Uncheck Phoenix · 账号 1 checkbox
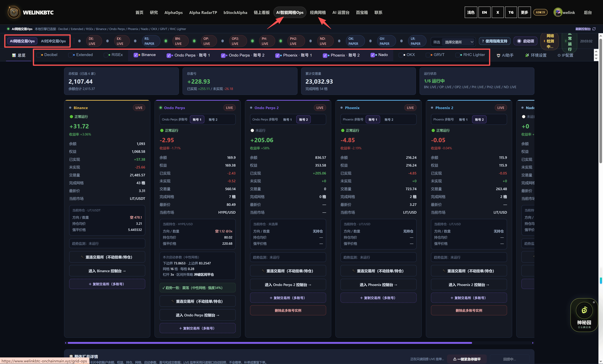 [x=277, y=55]
